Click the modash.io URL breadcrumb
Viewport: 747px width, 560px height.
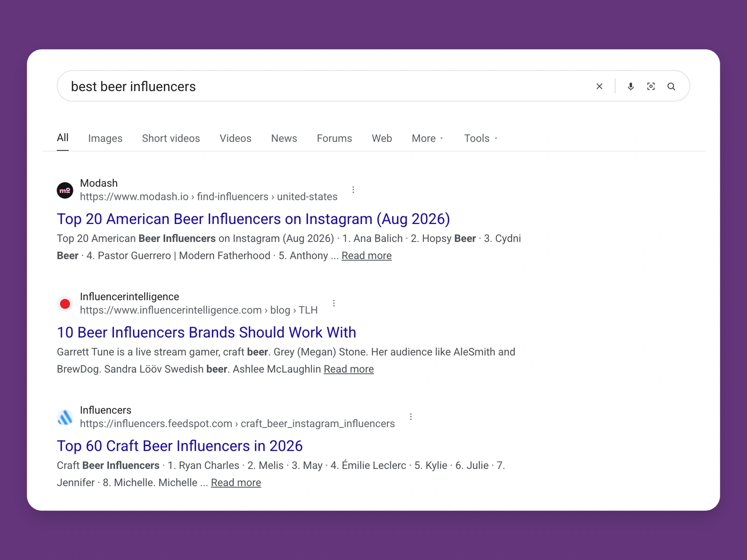click(x=209, y=196)
